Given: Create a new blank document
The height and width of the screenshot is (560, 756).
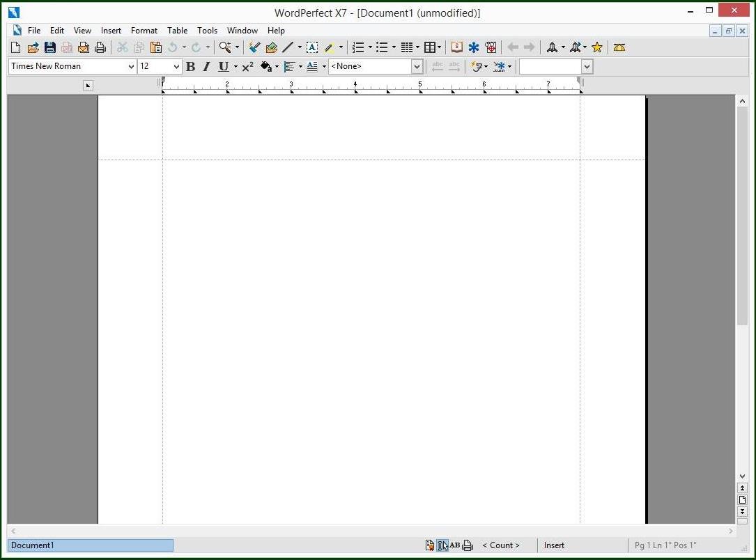Looking at the screenshot, I should (15, 47).
